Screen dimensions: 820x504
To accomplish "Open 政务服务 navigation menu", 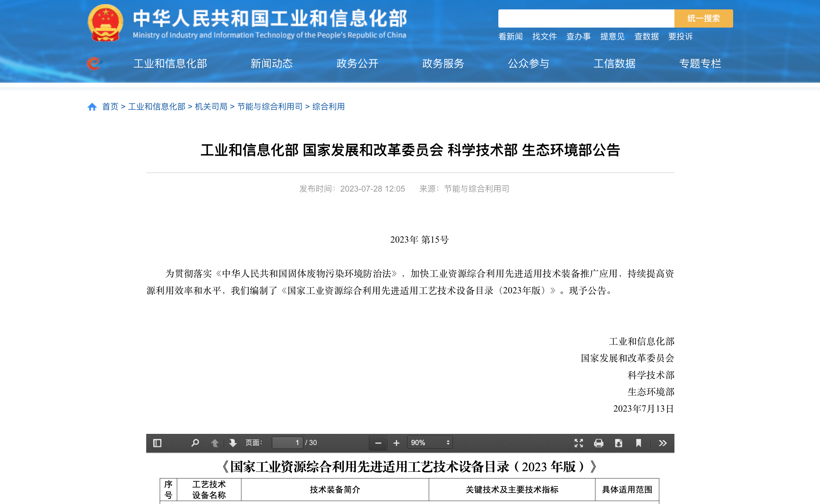I will click(x=443, y=63).
